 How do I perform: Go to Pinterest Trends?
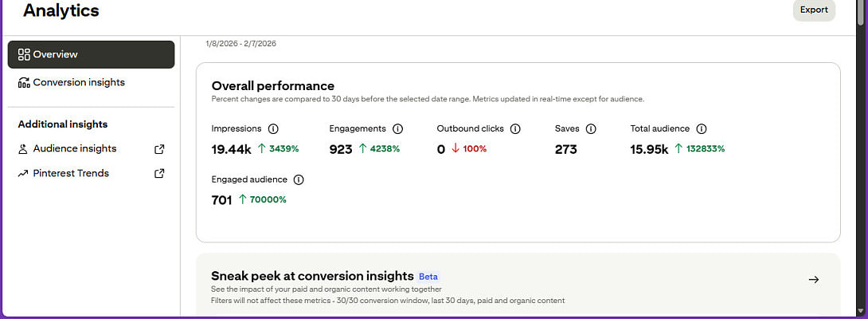click(70, 173)
